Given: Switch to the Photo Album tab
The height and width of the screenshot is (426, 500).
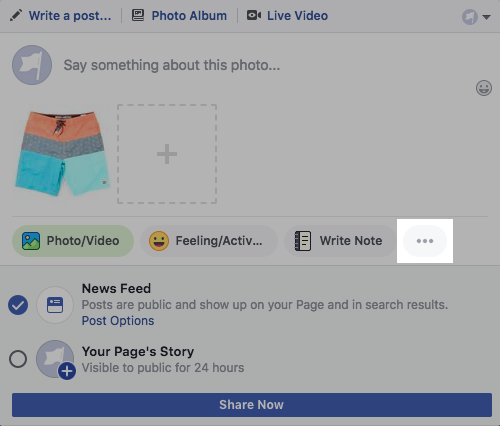Looking at the screenshot, I should 179,16.
